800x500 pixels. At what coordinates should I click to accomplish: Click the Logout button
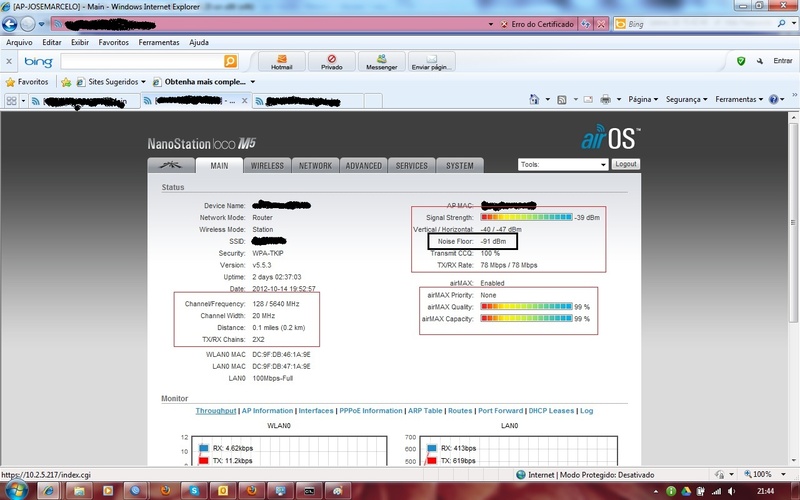coord(626,164)
